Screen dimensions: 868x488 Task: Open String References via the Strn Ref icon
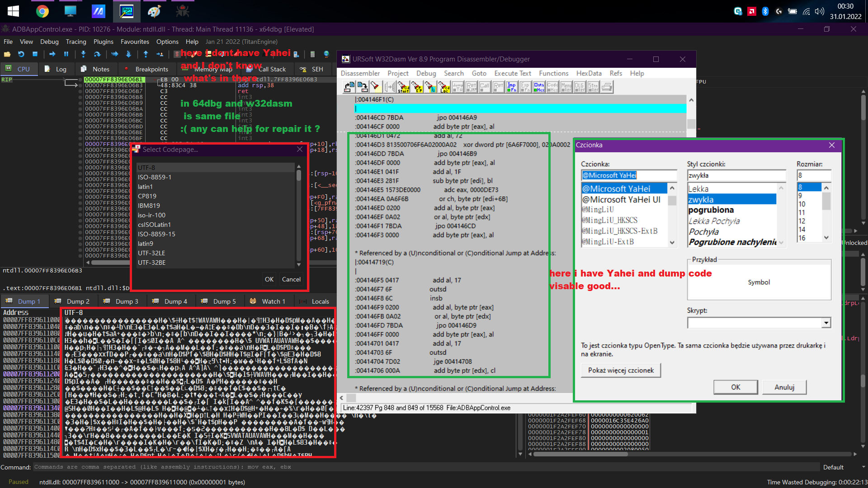tap(594, 86)
